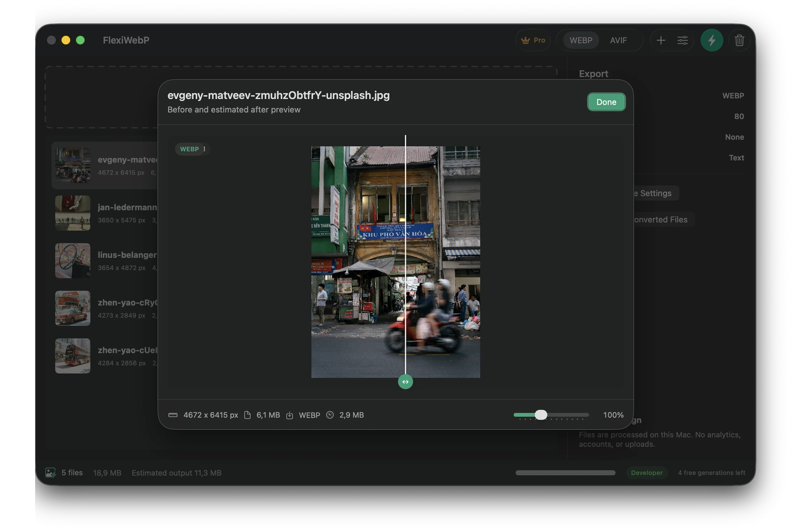The height and width of the screenshot is (532, 791).
Task: Open the None export option value
Action: click(x=734, y=137)
